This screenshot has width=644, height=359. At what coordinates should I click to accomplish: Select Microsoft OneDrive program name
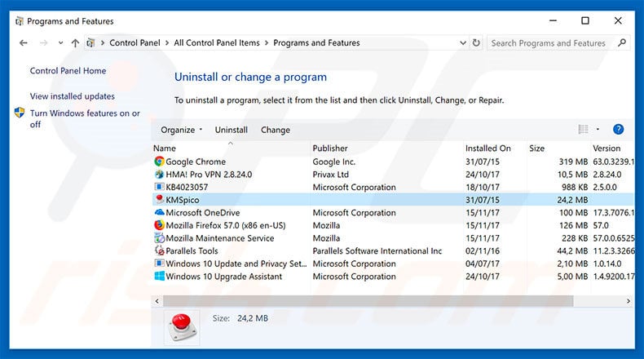pos(203,213)
